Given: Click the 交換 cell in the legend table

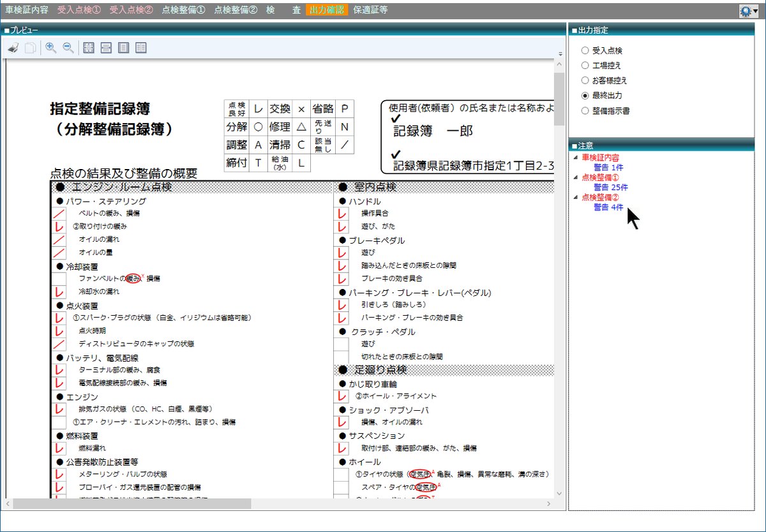Looking at the screenshot, I should pyautogui.click(x=280, y=109).
